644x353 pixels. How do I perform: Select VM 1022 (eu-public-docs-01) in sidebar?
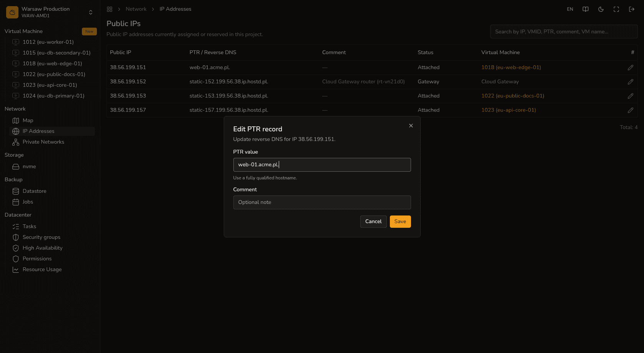54,75
